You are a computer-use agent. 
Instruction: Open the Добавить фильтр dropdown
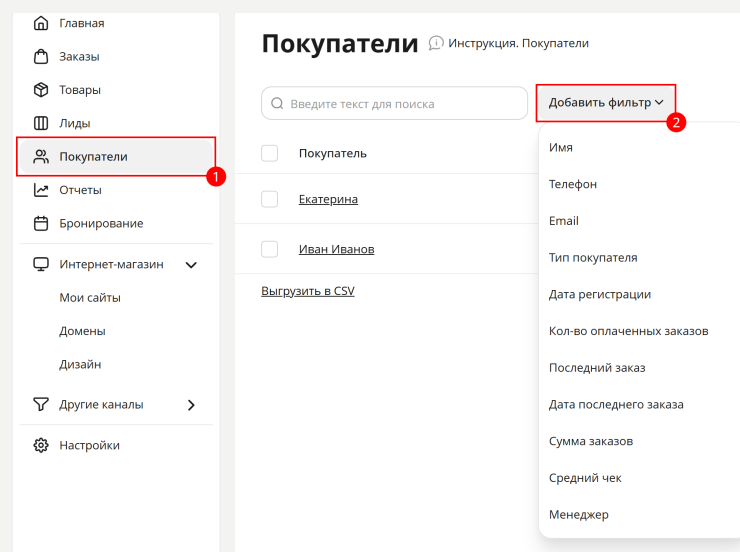pos(606,103)
